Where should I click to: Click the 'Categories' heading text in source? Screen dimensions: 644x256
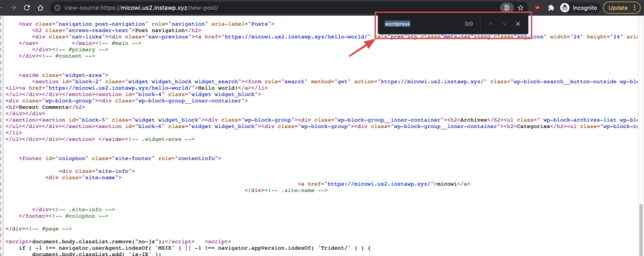534,127
